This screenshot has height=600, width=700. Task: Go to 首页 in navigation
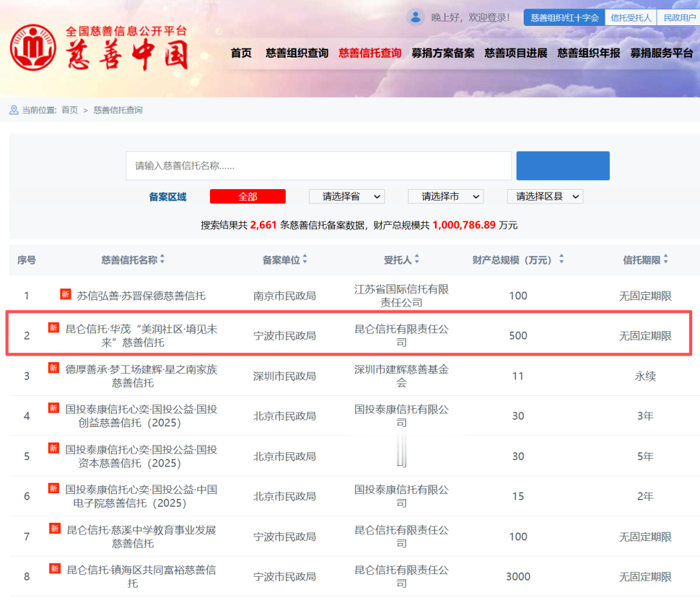(241, 53)
